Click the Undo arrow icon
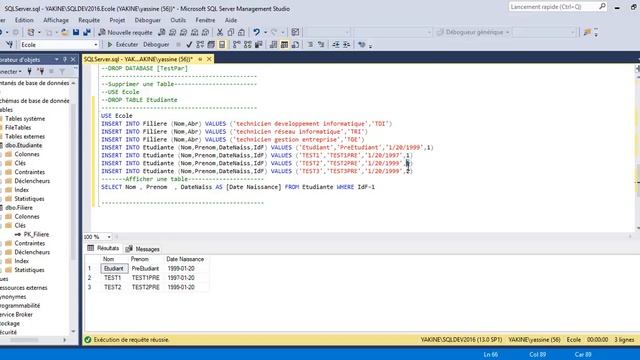This screenshot has height=360, width=640. click(x=256, y=32)
